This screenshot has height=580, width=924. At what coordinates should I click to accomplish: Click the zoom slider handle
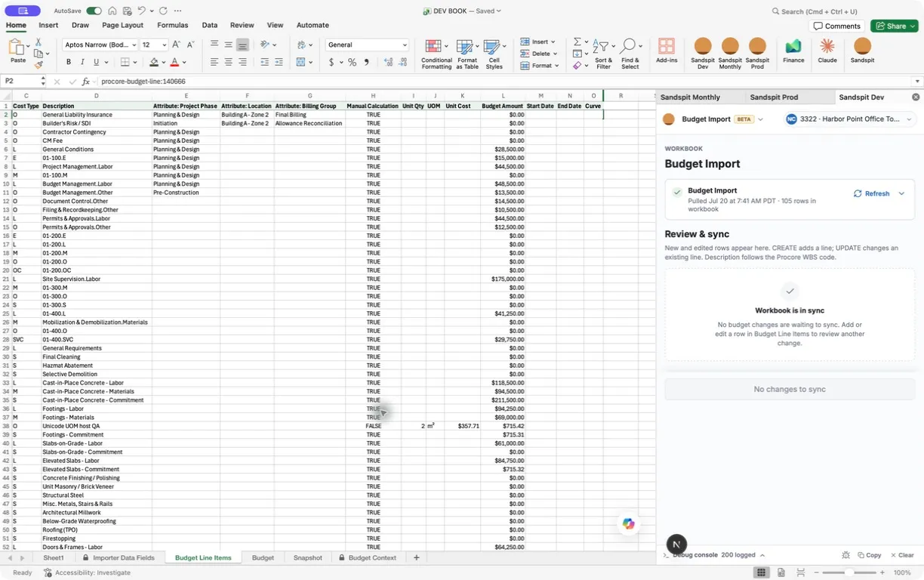[849, 573]
